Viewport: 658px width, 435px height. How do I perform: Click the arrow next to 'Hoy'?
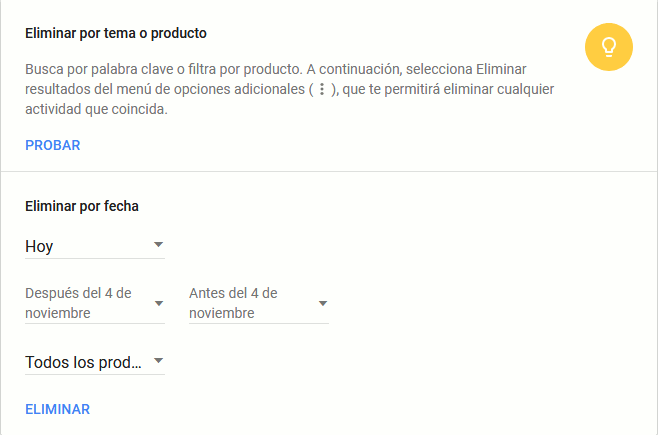158,245
